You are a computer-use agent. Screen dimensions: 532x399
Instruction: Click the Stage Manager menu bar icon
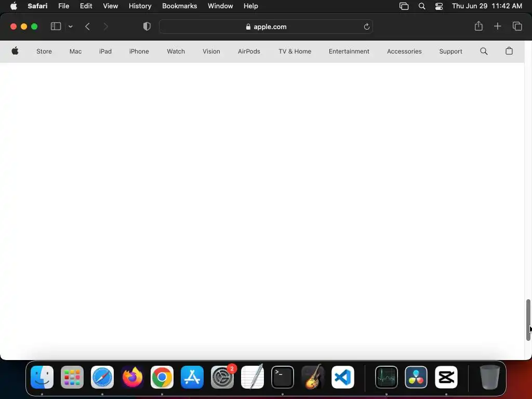404,6
